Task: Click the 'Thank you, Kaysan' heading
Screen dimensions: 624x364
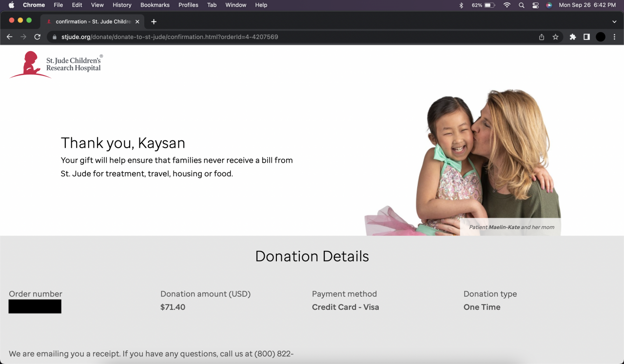Action: pos(123,143)
